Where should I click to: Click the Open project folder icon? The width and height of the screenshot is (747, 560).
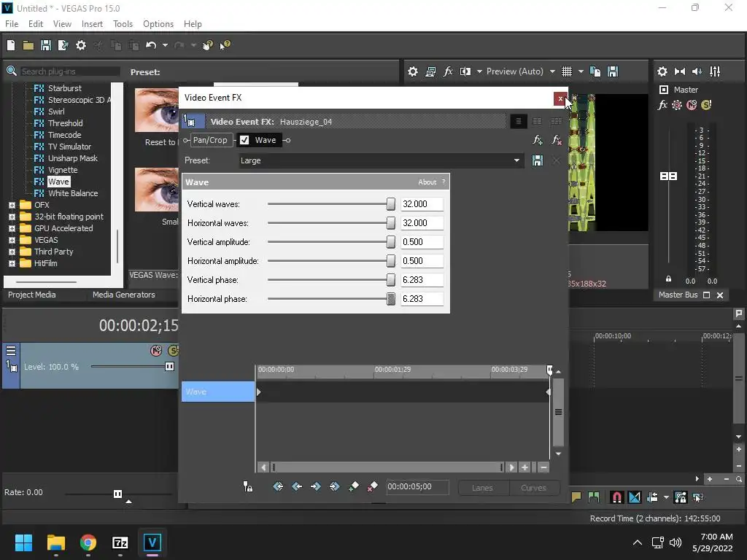point(28,45)
